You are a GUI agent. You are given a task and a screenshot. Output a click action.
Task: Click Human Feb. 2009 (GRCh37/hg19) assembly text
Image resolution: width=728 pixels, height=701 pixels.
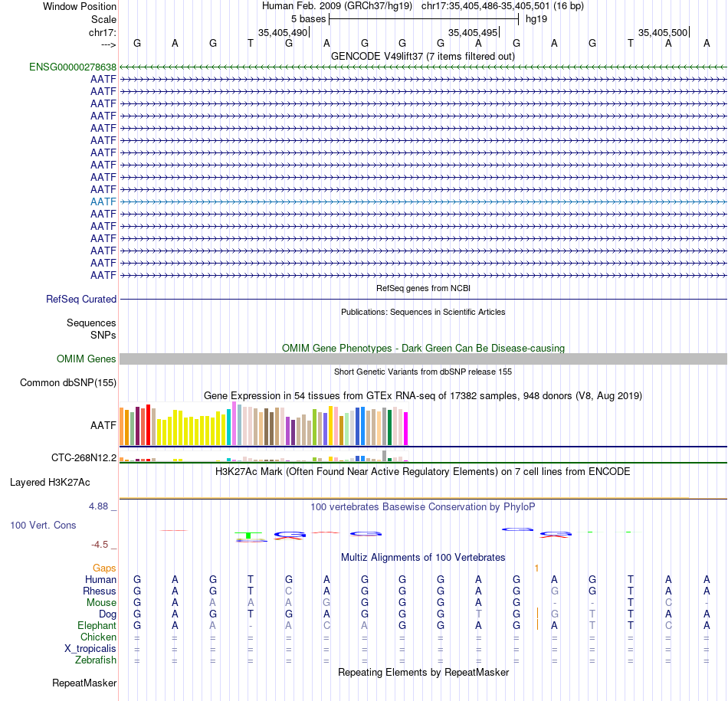click(337, 6)
